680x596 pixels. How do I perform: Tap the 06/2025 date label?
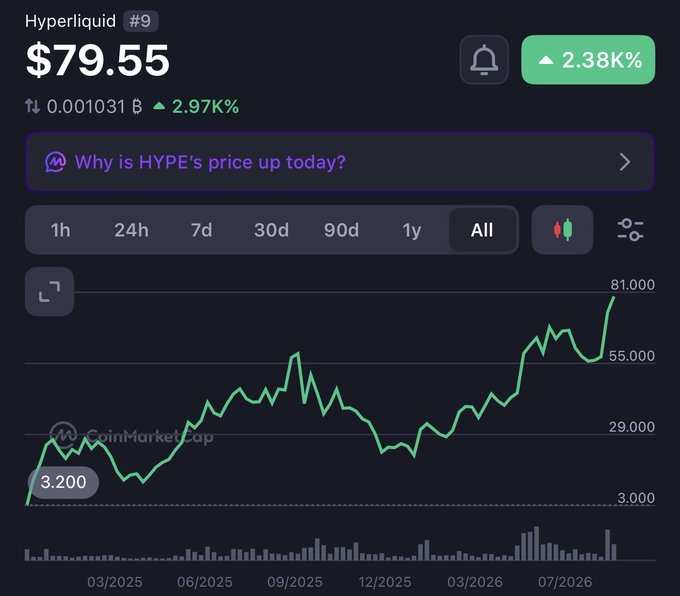[205, 582]
